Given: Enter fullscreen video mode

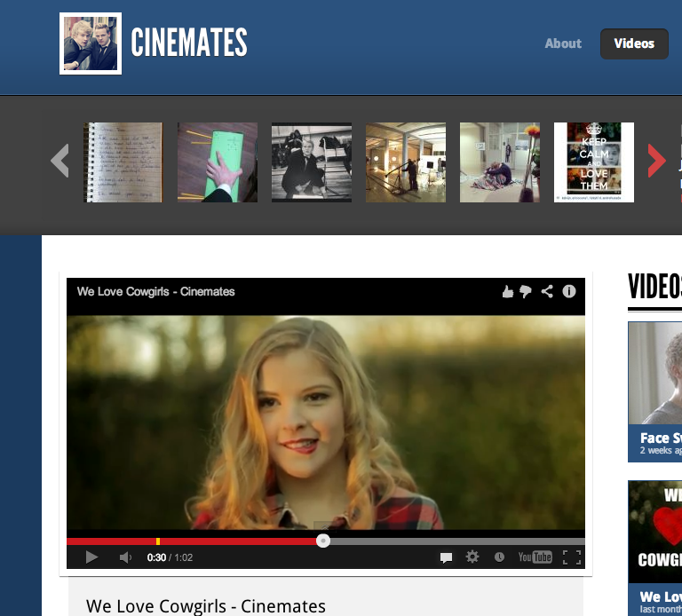Looking at the screenshot, I should [x=572, y=557].
